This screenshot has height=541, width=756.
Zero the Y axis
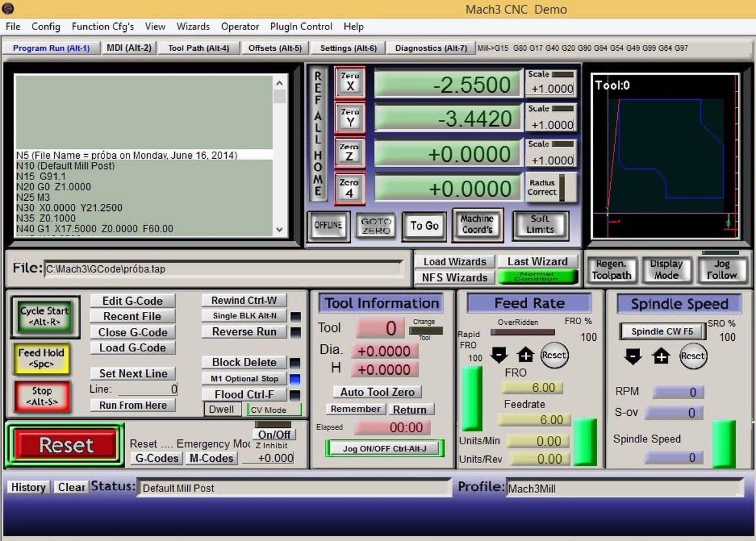350,118
